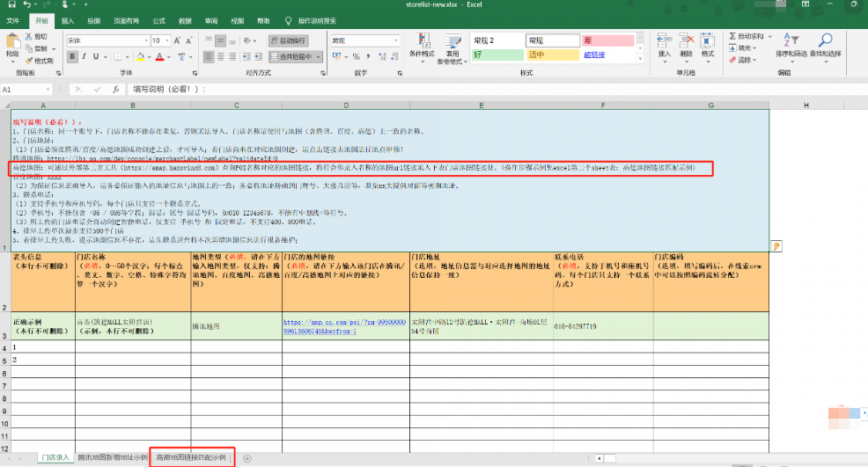
Task: Click the comma style icon
Action: pos(368,56)
